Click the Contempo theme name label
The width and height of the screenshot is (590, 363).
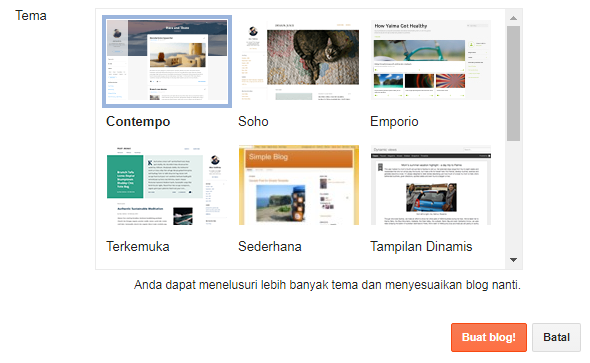[x=138, y=122]
